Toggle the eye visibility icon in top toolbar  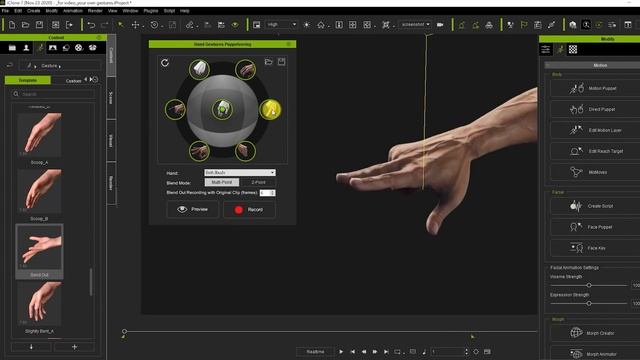[235, 25]
